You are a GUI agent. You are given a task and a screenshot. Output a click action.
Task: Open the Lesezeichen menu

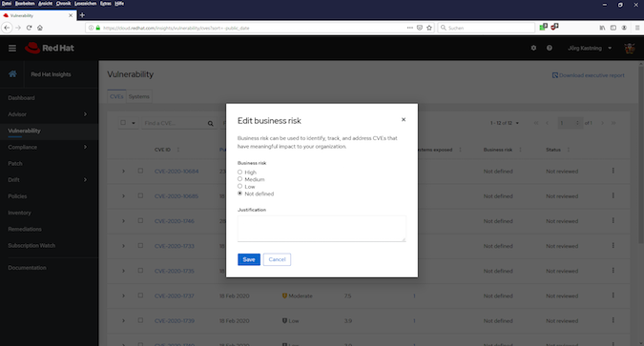(86, 3)
